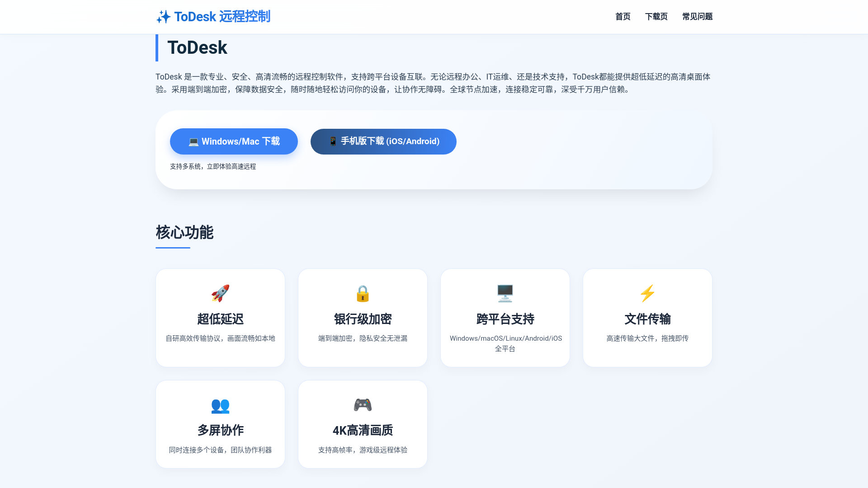Click the description 同时连接多个设备，团队协作利器

click(220, 450)
